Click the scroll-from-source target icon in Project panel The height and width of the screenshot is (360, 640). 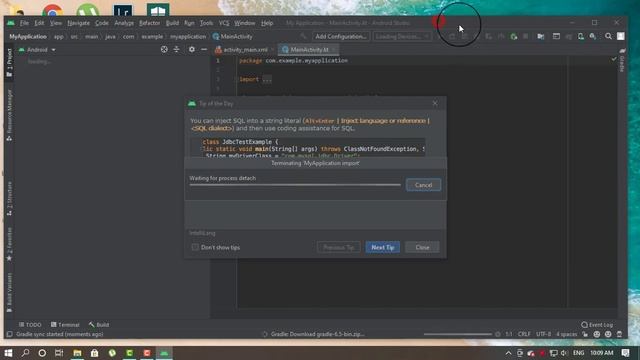[164, 49]
